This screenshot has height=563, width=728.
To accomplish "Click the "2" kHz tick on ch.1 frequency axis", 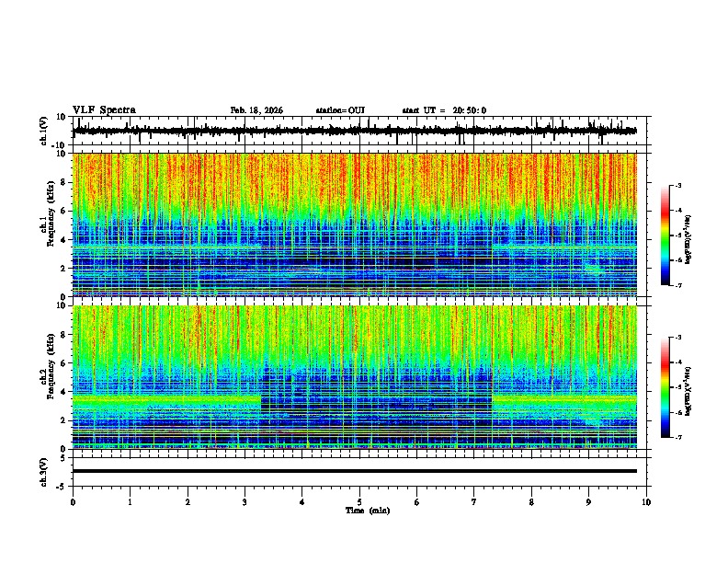I will click(64, 268).
